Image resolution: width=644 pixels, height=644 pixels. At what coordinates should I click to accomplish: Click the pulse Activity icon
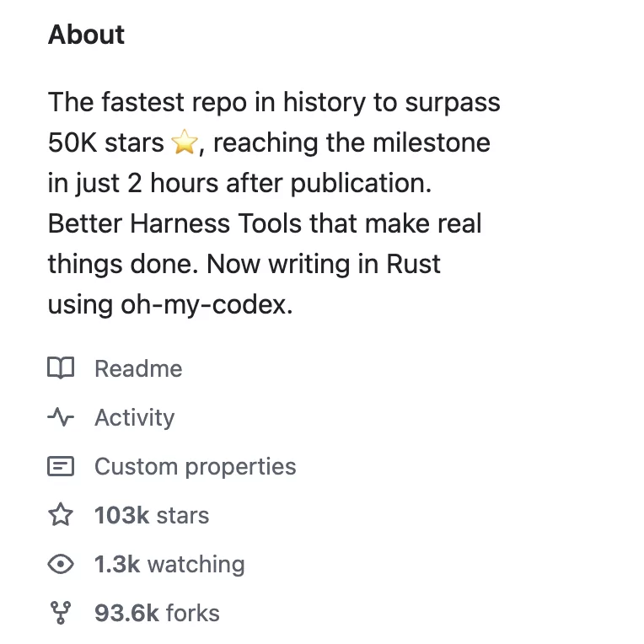pos(61,417)
